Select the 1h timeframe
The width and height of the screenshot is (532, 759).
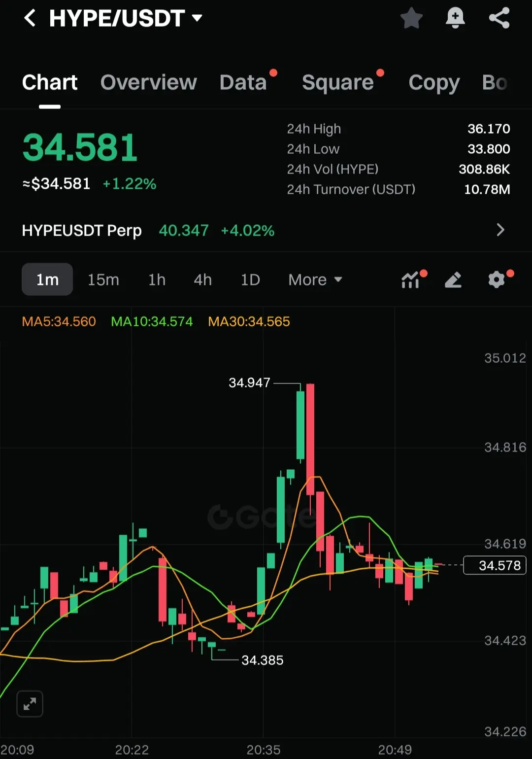tap(157, 279)
